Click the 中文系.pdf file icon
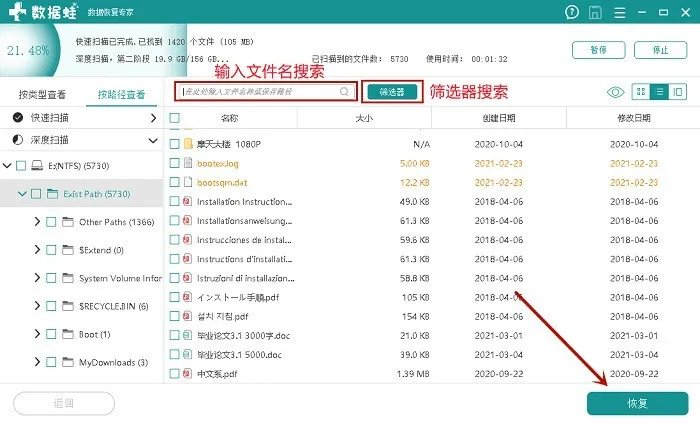 tap(188, 373)
